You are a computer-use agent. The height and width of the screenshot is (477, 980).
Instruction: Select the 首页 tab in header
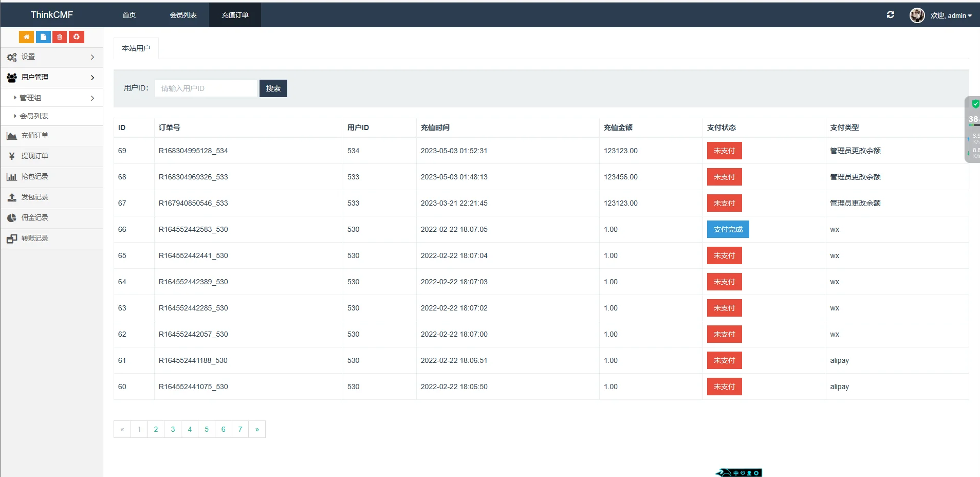click(x=129, y=15)
